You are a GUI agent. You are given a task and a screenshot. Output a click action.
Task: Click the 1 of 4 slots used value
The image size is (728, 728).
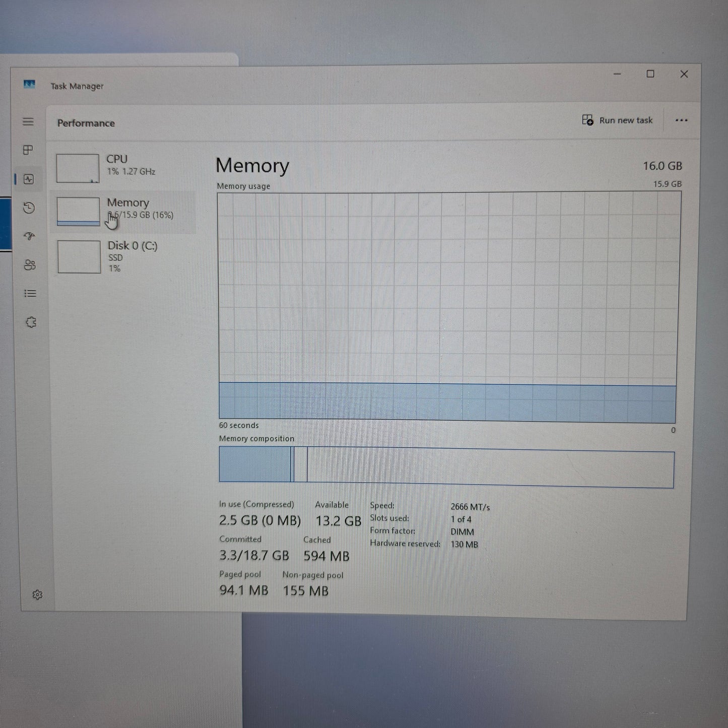click(461, 519)
